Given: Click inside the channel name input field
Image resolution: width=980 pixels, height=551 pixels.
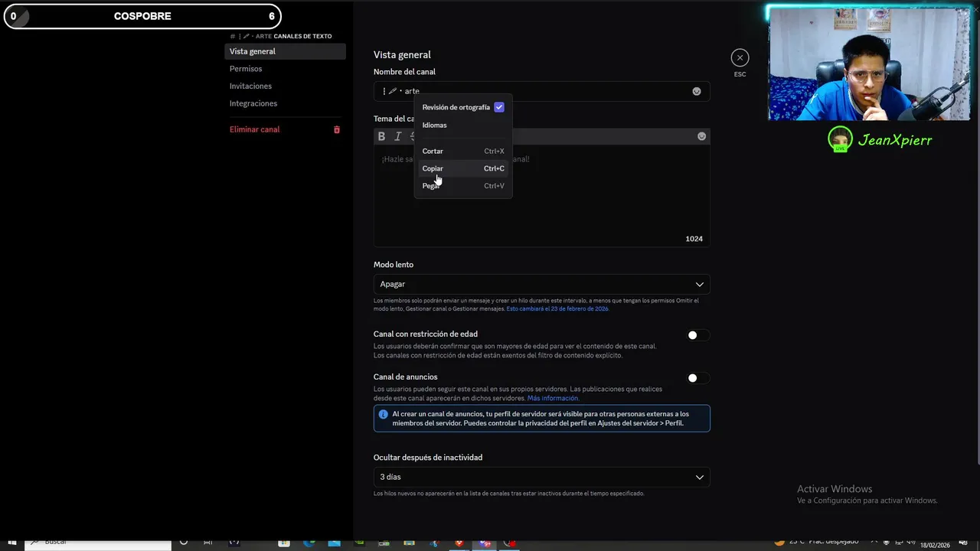Looking at the screenshot, I should (x=542, y=91).
